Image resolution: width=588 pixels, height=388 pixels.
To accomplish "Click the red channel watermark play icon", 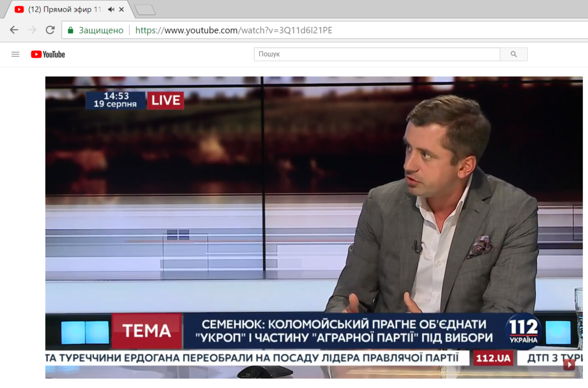I will tap(568, 364).
